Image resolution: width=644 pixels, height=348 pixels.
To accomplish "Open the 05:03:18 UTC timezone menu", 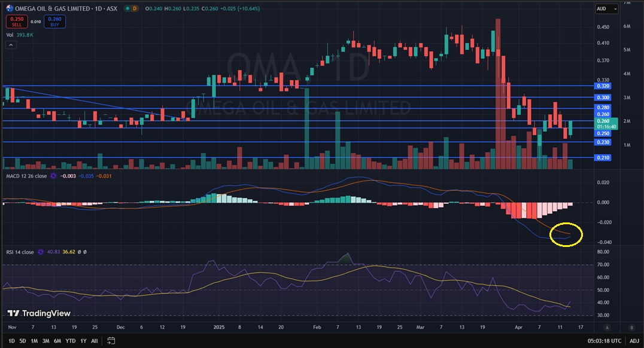I will (604, 341).
